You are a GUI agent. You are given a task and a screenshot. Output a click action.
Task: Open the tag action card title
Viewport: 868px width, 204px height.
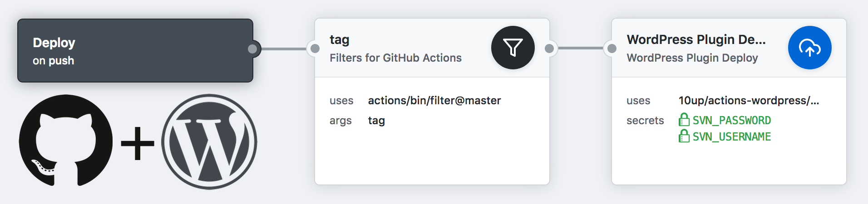tap(339, 40)
